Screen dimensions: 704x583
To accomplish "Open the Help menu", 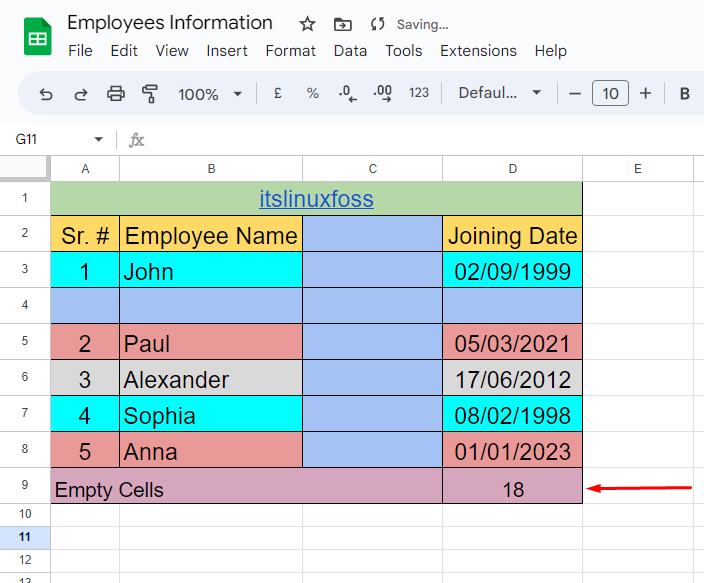I will (550, 51).
